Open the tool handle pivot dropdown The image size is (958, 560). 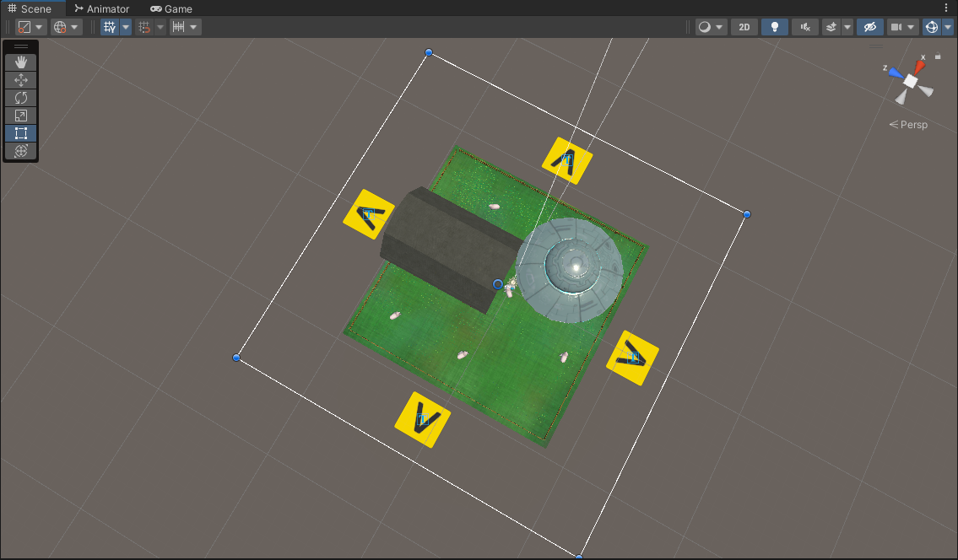tap(30, 27)
